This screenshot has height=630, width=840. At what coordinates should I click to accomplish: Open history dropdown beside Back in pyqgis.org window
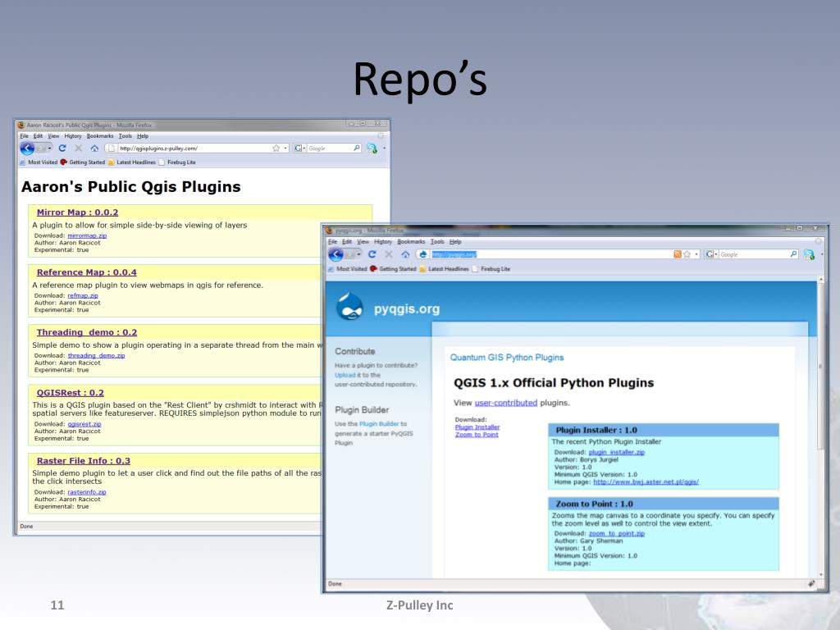[x=359, y=254]
